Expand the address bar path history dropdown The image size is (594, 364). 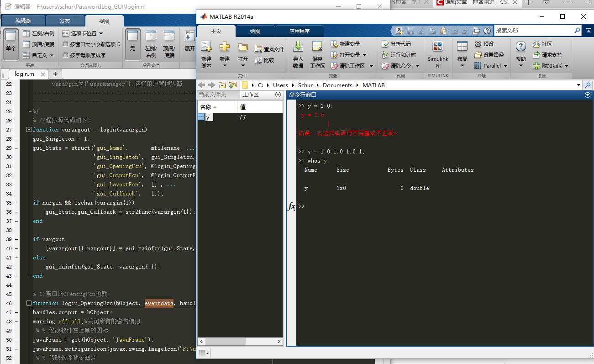[x=578, y=85]
